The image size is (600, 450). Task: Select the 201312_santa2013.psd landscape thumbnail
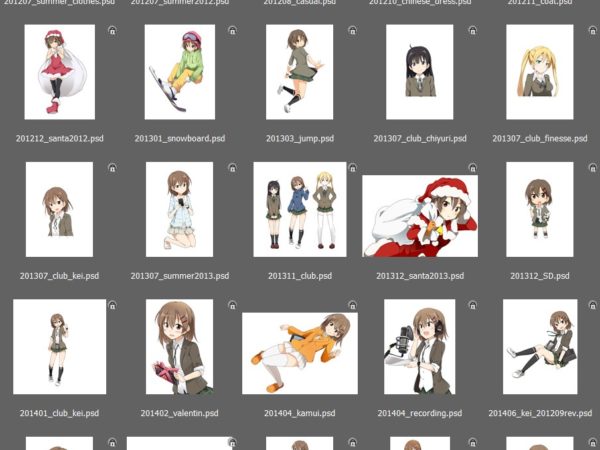(x=420, y=216)
